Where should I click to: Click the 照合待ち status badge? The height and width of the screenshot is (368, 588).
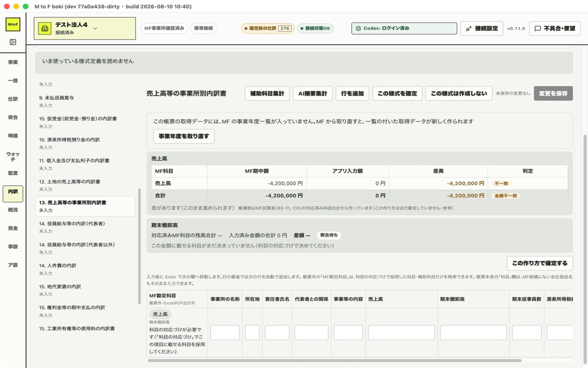coord(329,235)
